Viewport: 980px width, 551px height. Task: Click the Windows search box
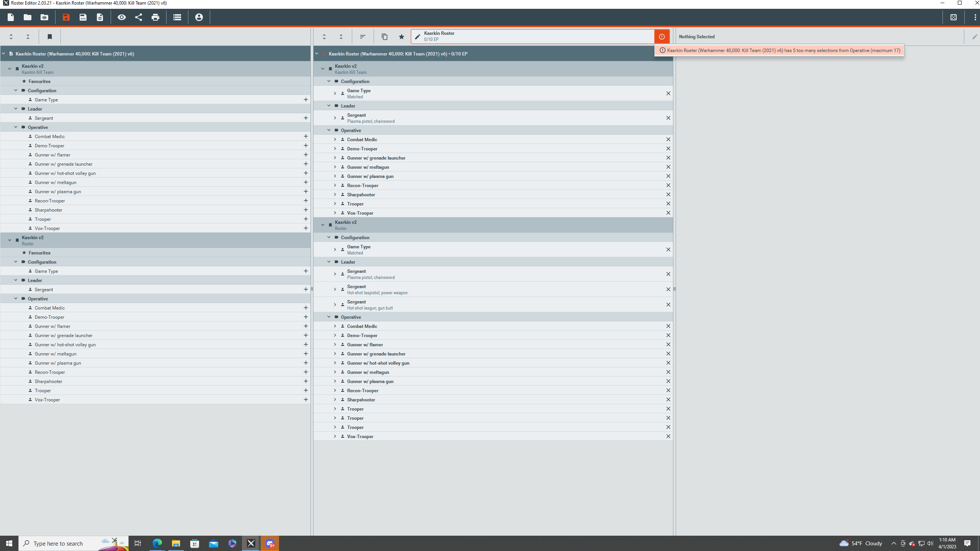(x=73, y=543)
